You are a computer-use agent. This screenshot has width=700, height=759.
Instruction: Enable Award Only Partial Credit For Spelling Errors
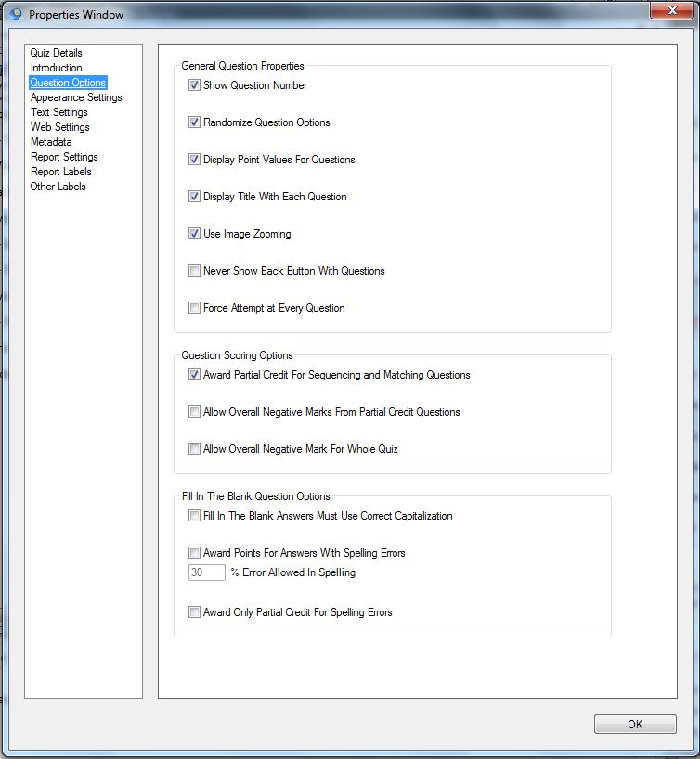pos(194,611)
